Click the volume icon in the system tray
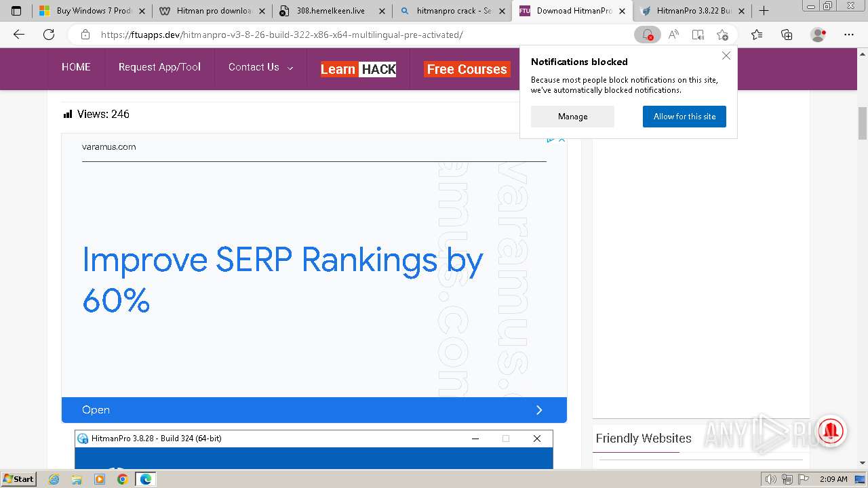The width and height of the screenshot is (868, 488). [772, 479]
